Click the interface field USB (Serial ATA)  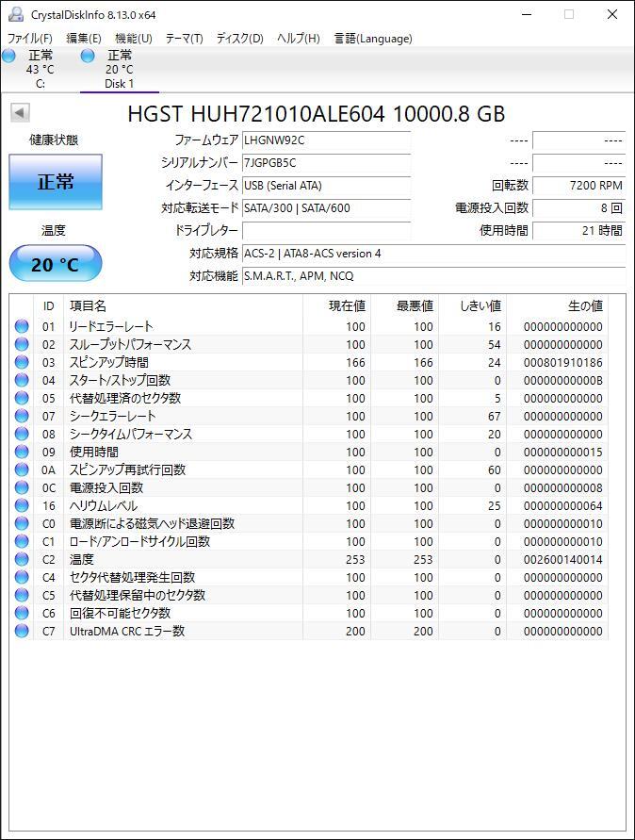326,186
